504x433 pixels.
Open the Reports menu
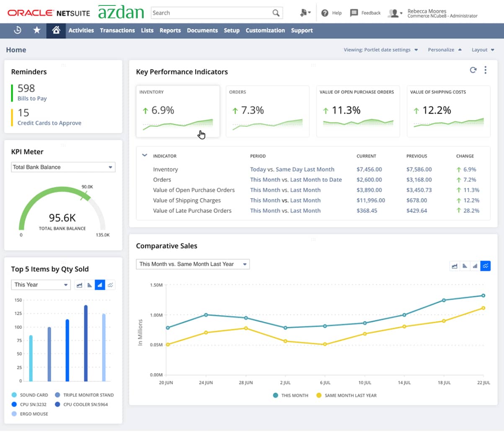170,30
